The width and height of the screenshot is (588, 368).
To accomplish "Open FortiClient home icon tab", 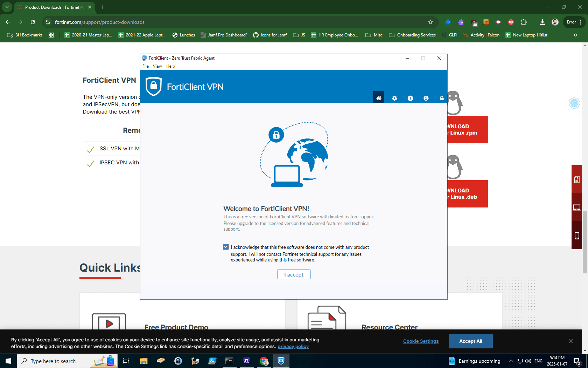I will (x=379, y=98).
